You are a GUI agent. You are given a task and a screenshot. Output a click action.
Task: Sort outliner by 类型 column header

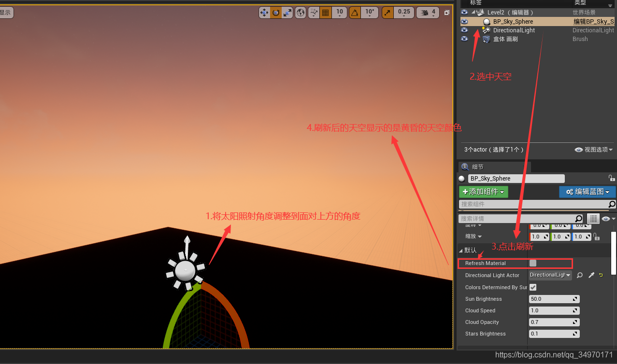tap(580, 3)
